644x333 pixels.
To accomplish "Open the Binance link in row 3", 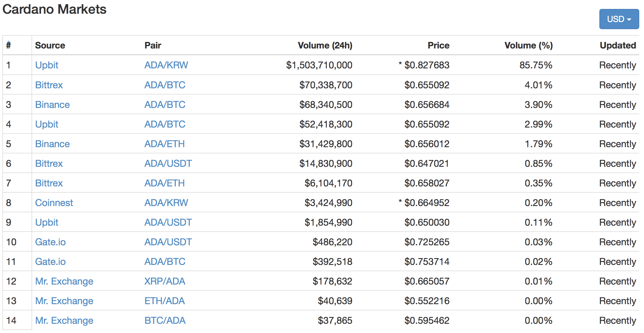I will [52, 105].
